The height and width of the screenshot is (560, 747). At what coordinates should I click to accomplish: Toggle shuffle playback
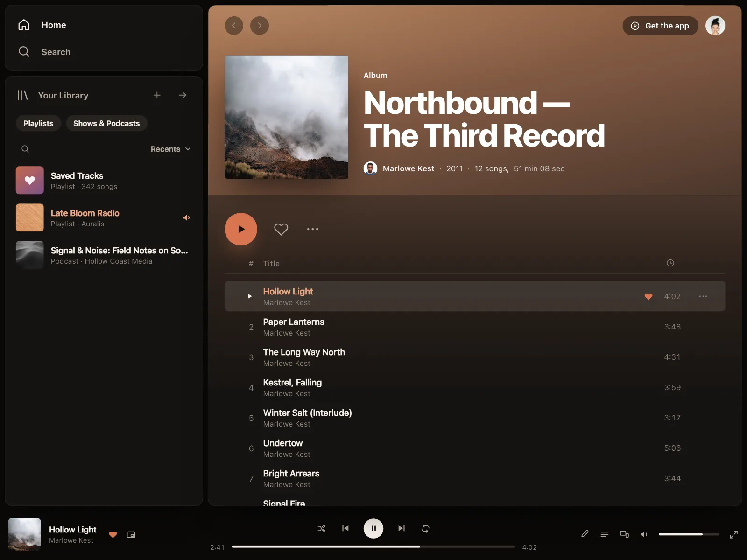[322, 528]
